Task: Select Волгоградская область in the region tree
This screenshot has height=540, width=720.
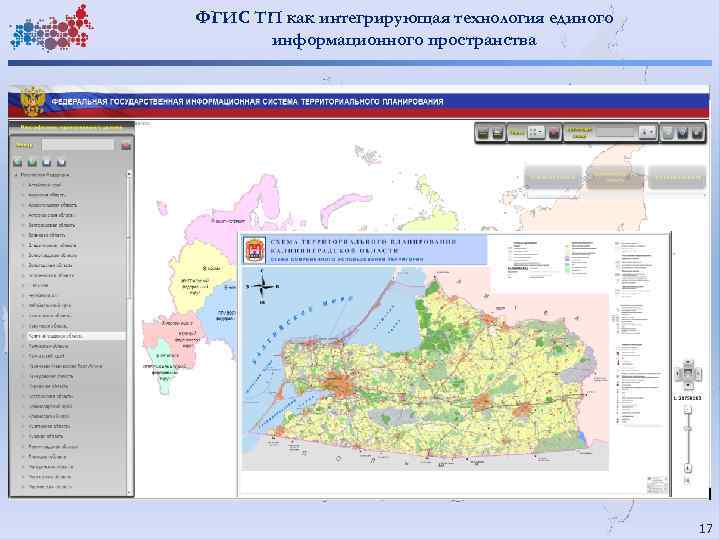Action: (x=53, y=255)
